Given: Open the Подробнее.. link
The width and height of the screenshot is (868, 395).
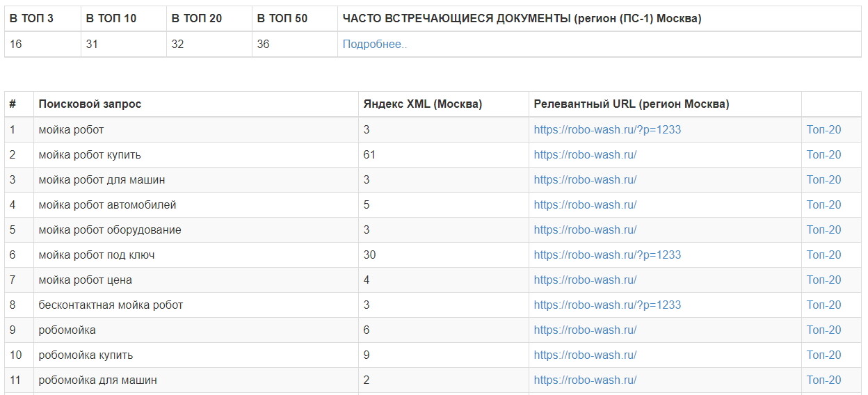Looking at the screenshot, I should 374,44.
